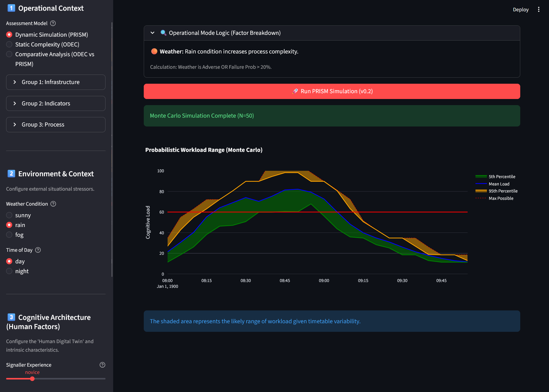Expand Group 2: Indicators section

(56, 104)
